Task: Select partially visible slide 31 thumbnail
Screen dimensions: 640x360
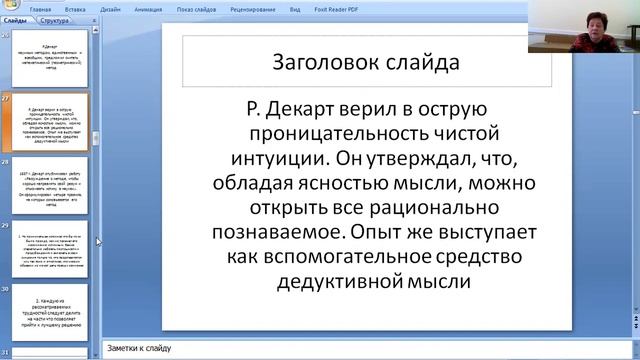Action: [x=50, y=353]
